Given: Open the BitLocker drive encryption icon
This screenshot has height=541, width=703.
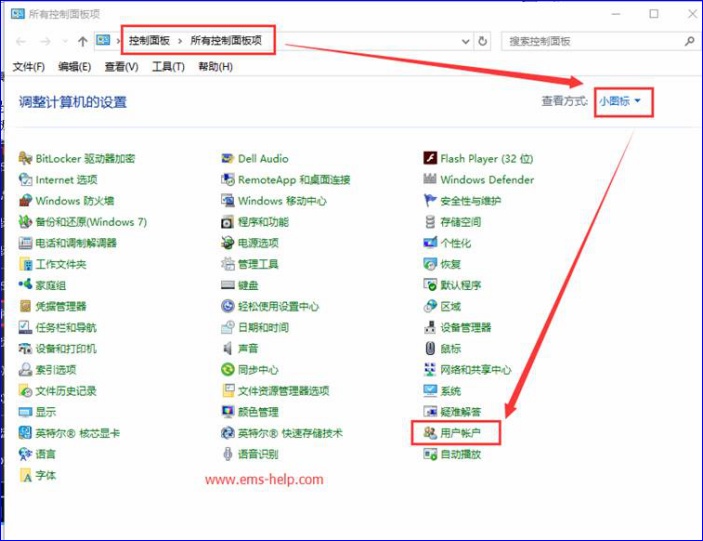Looking at the screenshot, I should 25,158.
